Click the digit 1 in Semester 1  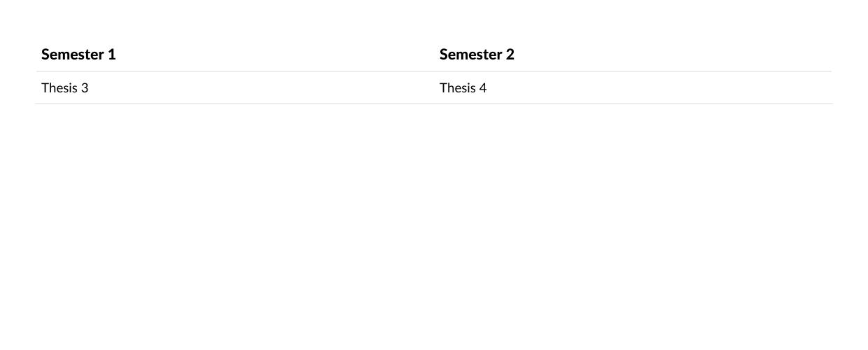(x=112, y=55)
